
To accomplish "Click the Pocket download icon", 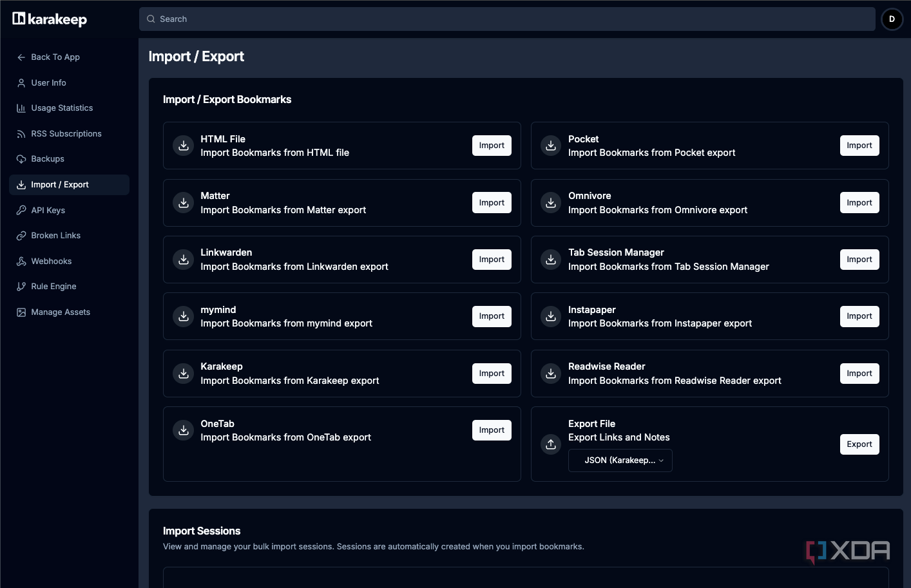I will click(551, 146).
